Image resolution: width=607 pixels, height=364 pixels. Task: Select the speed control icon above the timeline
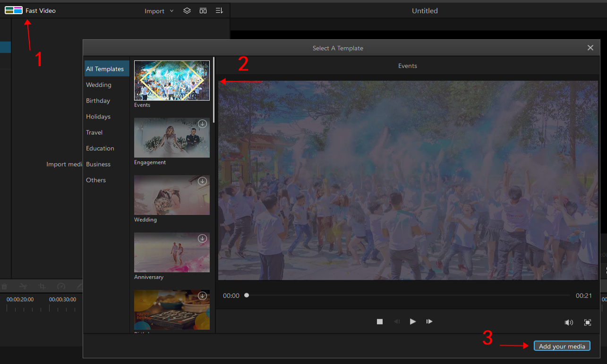tap(60, 286)
